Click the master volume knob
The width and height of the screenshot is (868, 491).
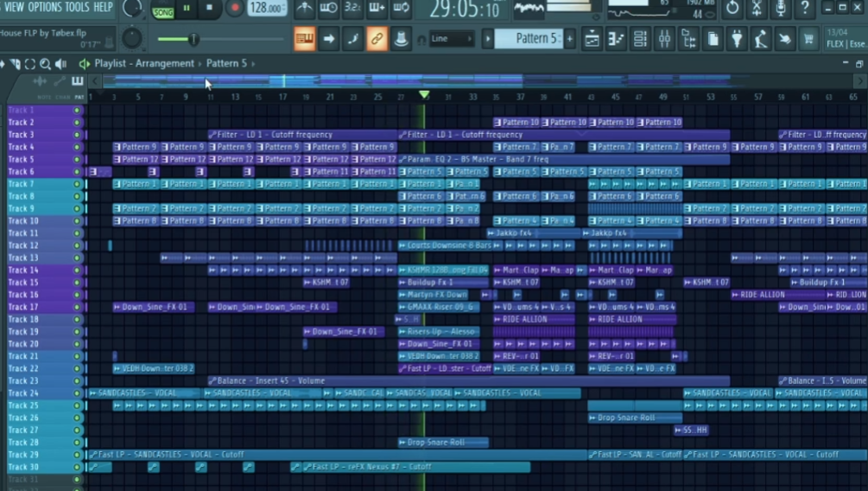click(132, 8)
